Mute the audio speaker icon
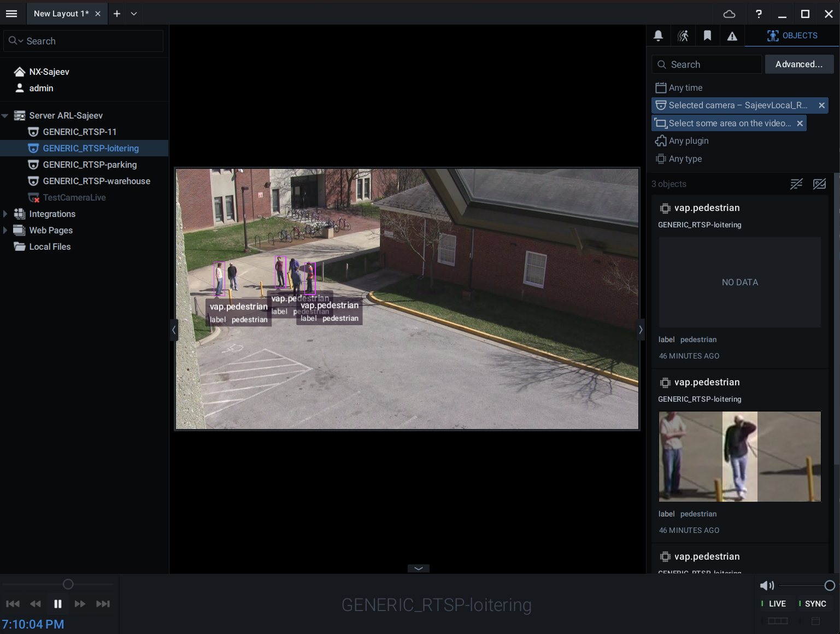 point(767,585)
